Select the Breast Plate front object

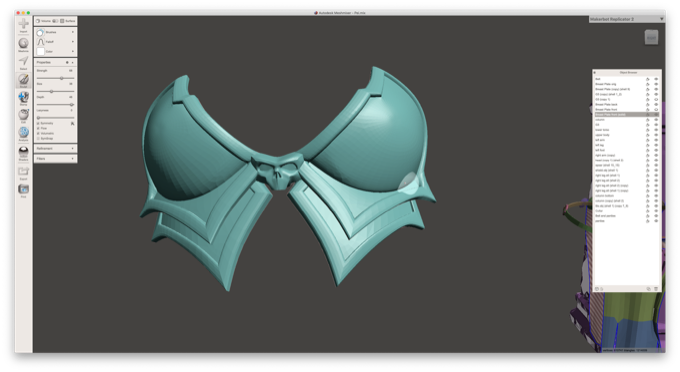(606, 110)
